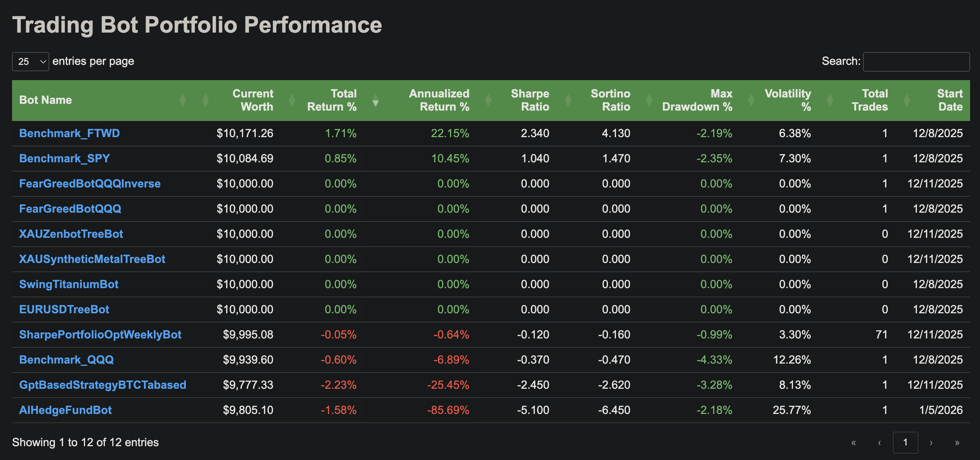This screenshot has width=980, height=460.
Task: Select the FearGreedBotQQQInverse bot
Action: (90, 183)
